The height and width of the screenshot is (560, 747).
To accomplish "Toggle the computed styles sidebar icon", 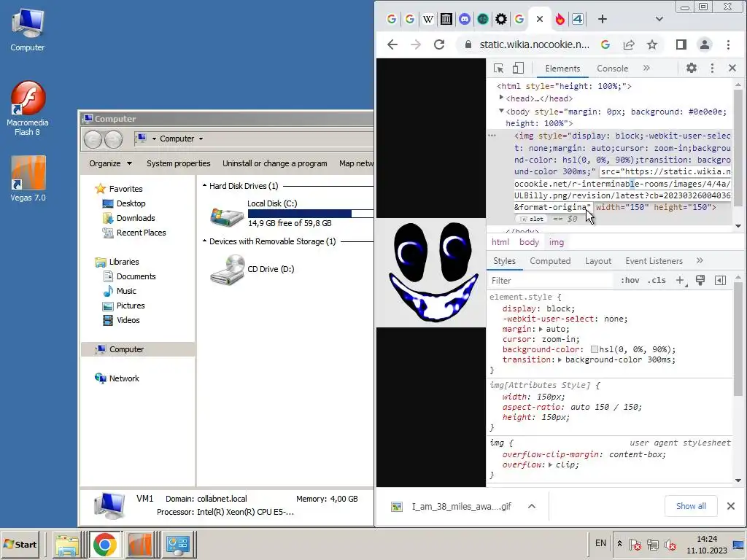I will click(720, 281).
